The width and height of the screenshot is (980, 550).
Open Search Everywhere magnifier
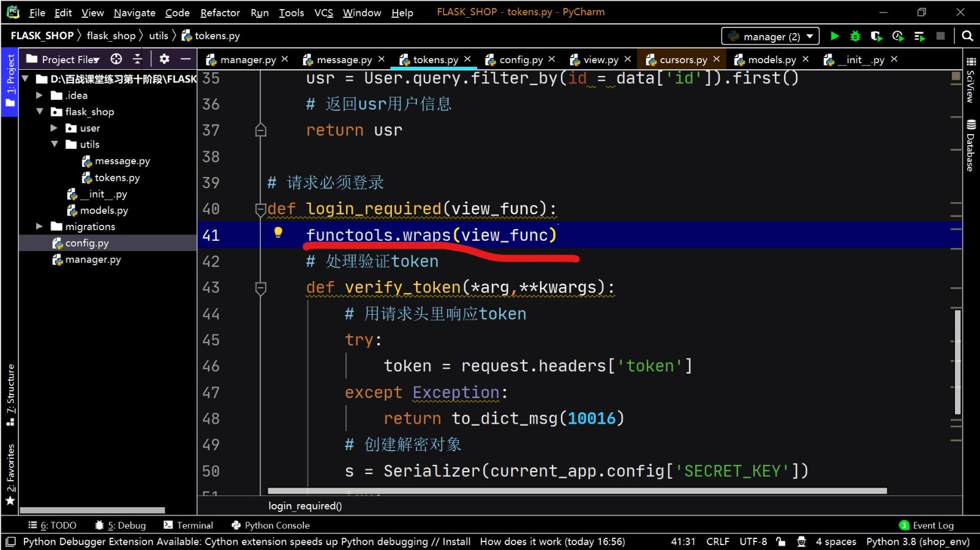coord(967,36)
